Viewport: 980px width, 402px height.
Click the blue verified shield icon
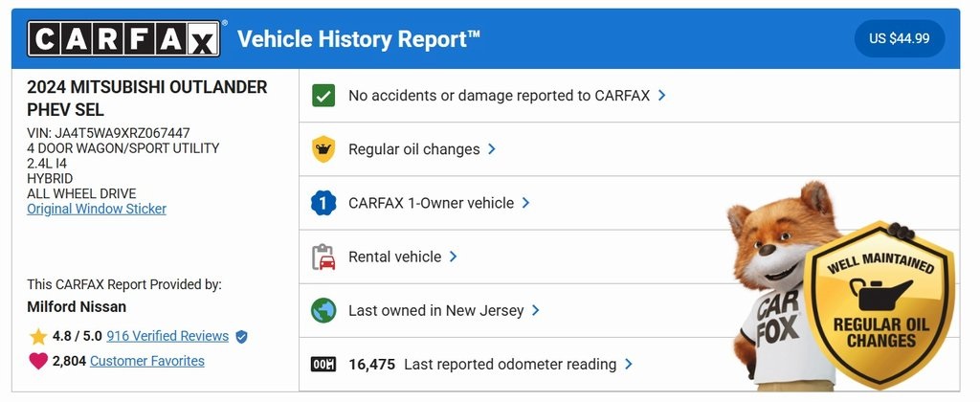coord(241,337)
